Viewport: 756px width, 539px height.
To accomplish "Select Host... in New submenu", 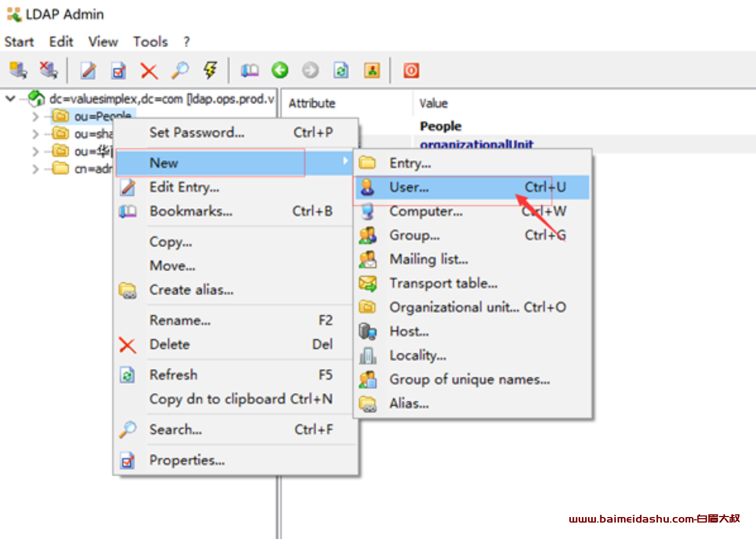I will 473,331.
